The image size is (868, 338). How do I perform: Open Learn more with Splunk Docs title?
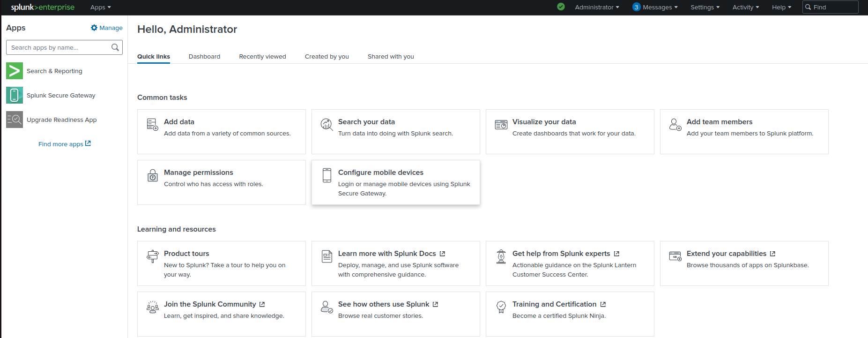(387, 254)
